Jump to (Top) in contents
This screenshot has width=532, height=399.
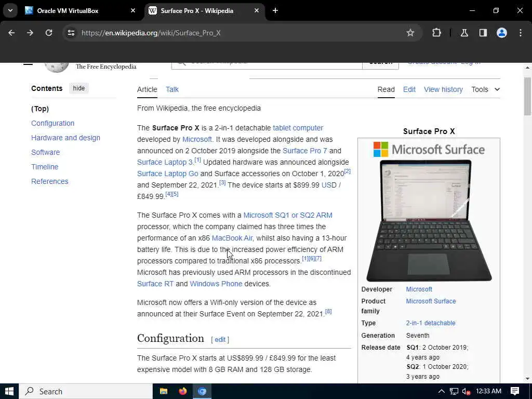pyautogui.click(x=40, y=109)
